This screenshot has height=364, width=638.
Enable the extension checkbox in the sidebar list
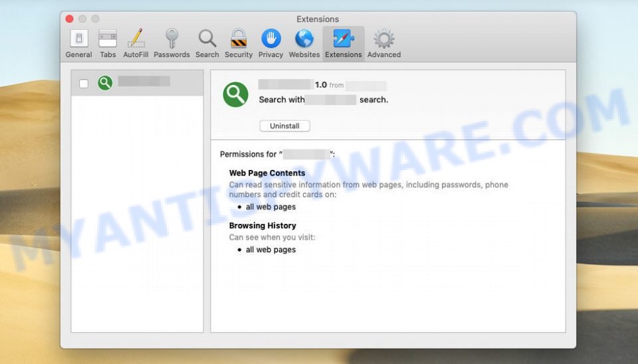pos(84,84)
